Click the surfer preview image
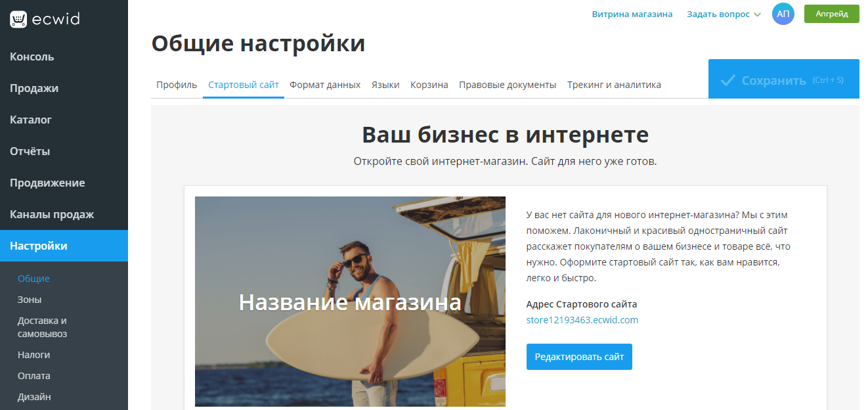 (x=350, y=302)
